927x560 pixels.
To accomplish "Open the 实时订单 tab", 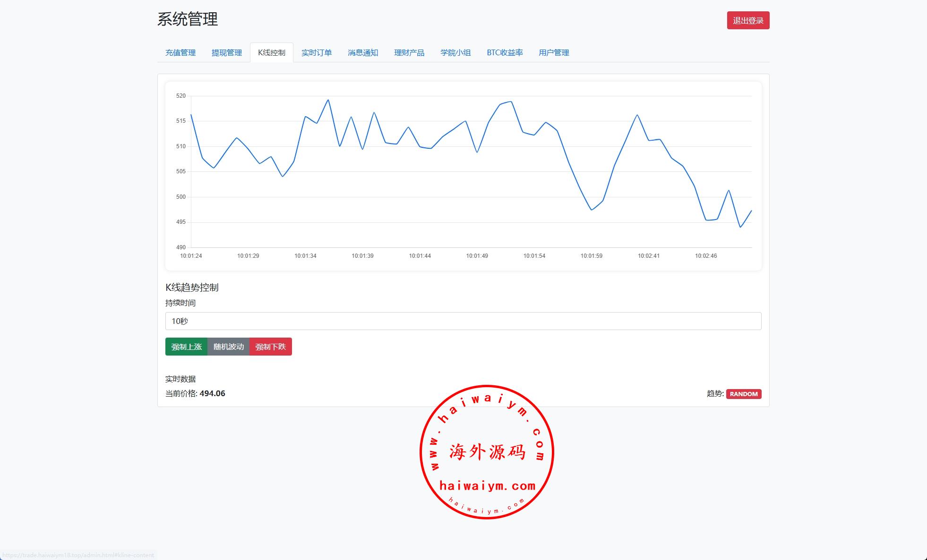I will 316,52.
